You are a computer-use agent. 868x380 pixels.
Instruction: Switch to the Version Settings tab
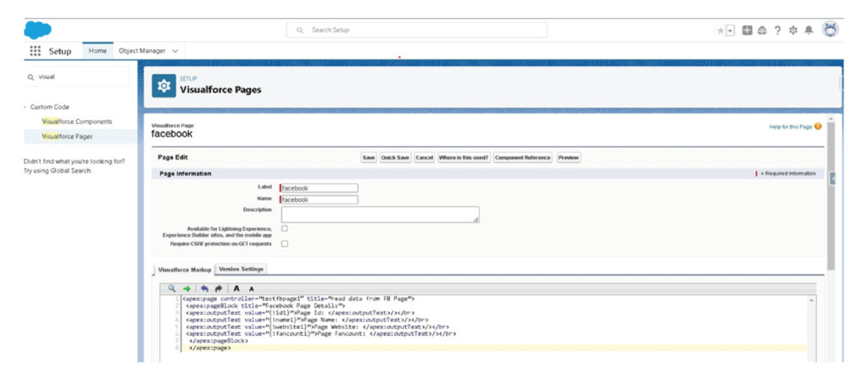[x=241, y=269]
